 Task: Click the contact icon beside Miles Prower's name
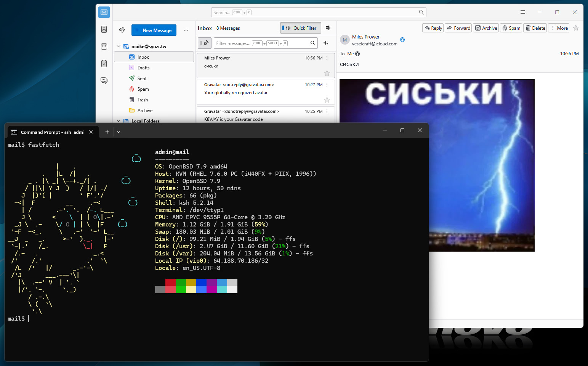point(402,40)
